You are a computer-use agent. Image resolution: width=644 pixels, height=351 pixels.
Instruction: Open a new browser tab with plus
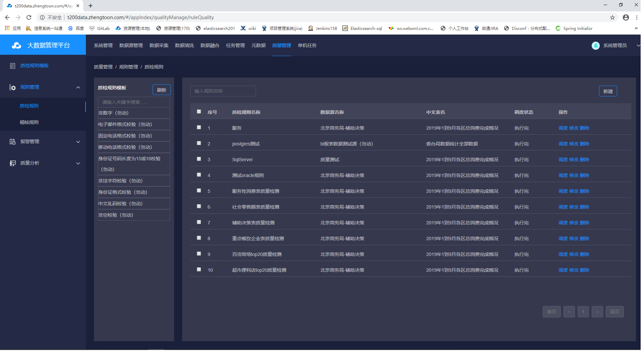(x=91, y=6)
